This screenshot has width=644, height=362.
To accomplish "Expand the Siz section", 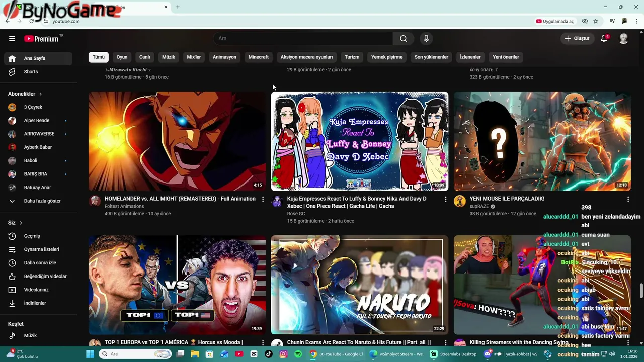I will click(x=15, y=223).
